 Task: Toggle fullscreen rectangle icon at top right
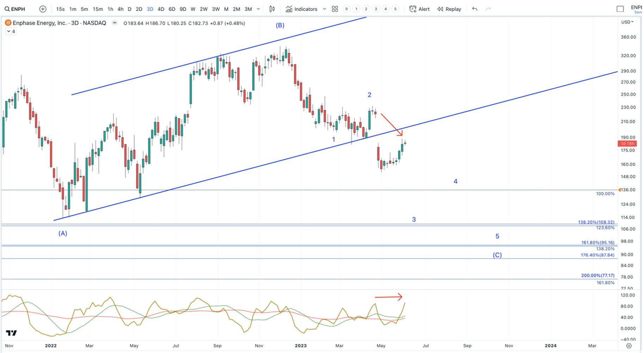(620, 9)
